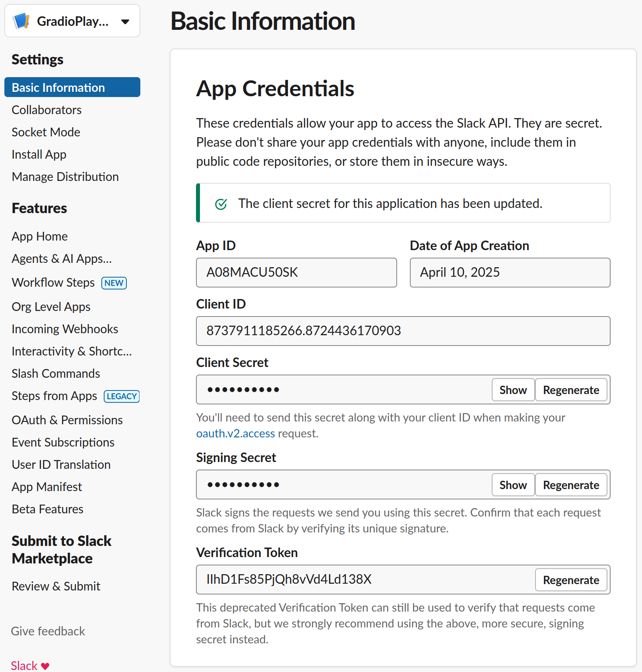Open Review & Submit page
Viewport: 642px width, 672px height.
point(56,586)
